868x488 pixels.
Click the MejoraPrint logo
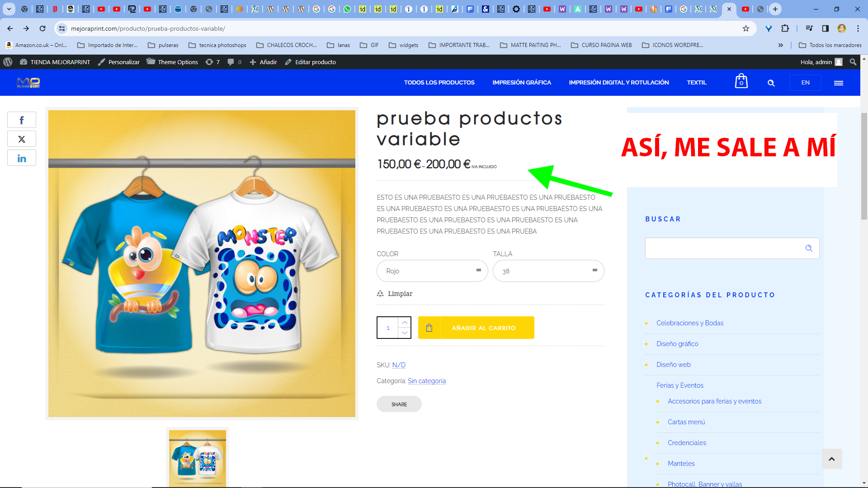28,82
